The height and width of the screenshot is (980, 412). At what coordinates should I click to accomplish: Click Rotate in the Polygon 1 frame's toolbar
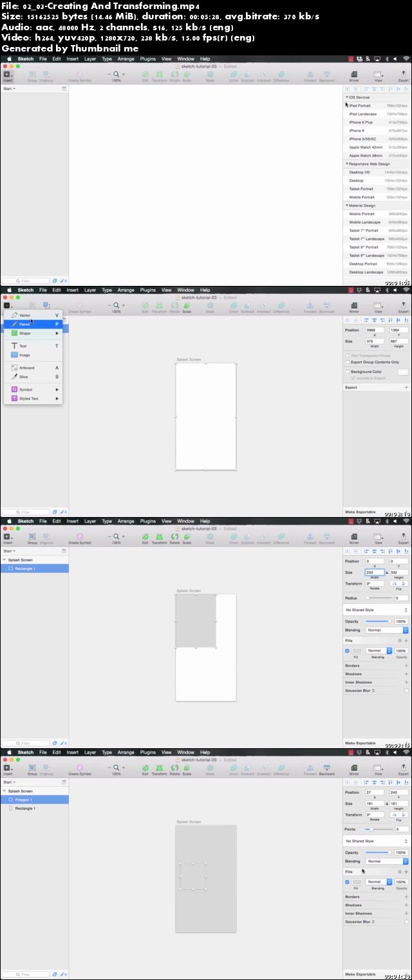(174, 769)
